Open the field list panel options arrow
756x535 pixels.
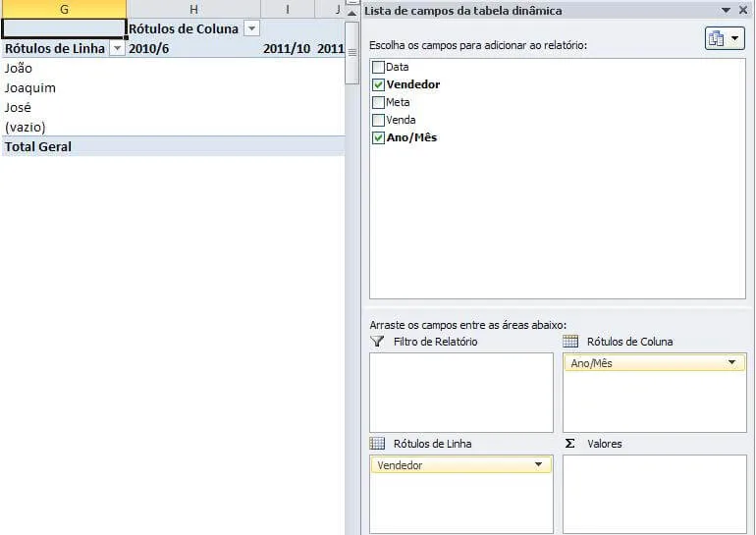[727, 10]
